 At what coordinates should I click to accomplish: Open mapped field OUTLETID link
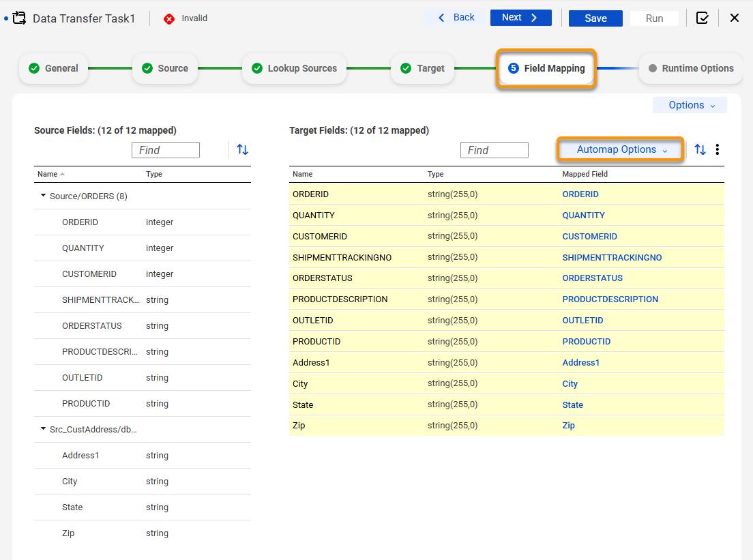[582, 321]
